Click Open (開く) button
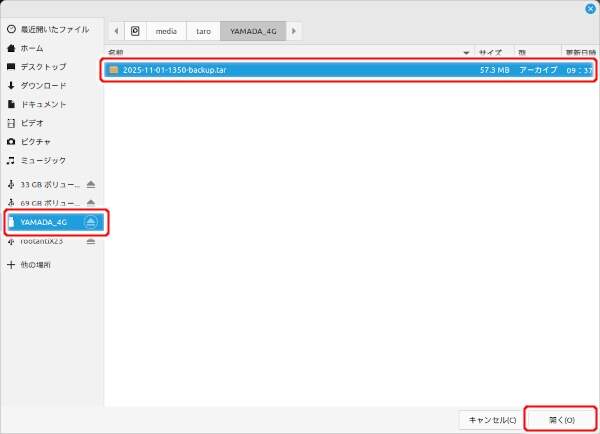The image size is (600, 434). tap(560, 419)
